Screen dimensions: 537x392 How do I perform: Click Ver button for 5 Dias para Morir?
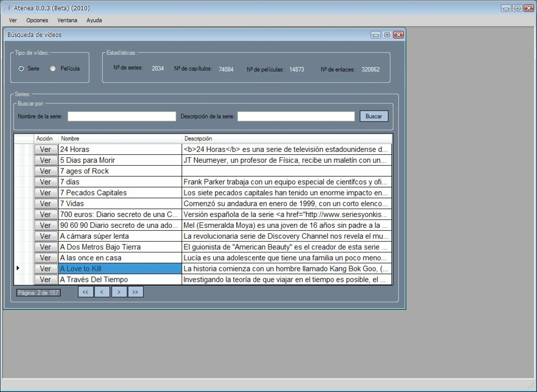click(x=46, y=160)
